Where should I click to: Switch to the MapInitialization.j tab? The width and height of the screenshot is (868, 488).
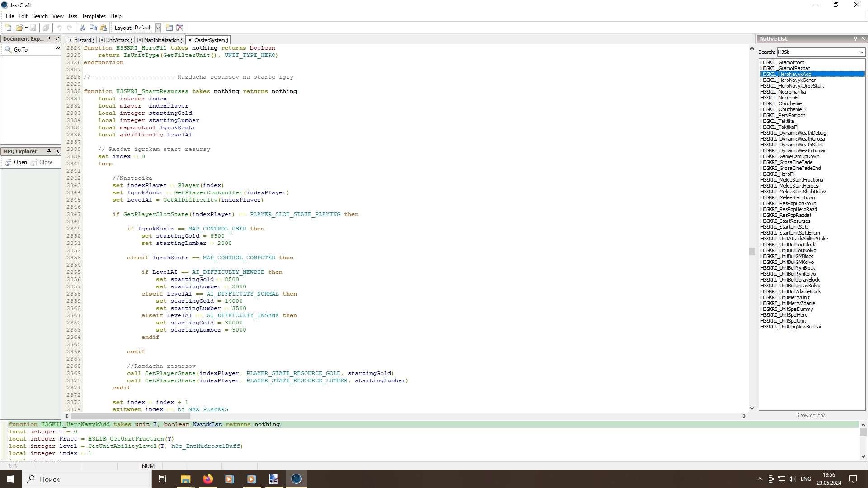click(x=163, y=40)
